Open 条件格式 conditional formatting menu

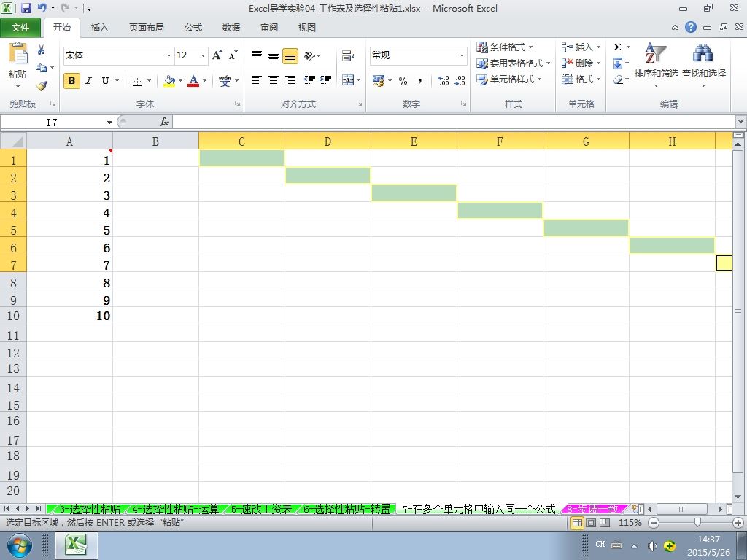(505, 47)
